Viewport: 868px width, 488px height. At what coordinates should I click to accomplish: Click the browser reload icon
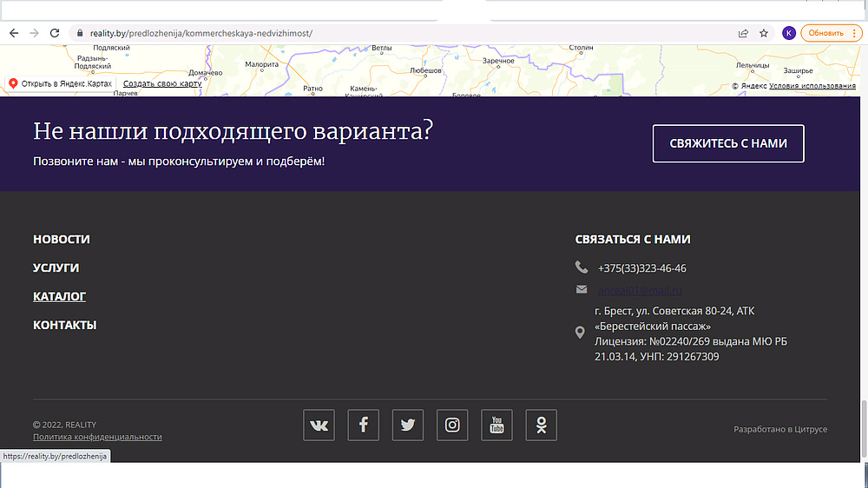tap(55, 33)
